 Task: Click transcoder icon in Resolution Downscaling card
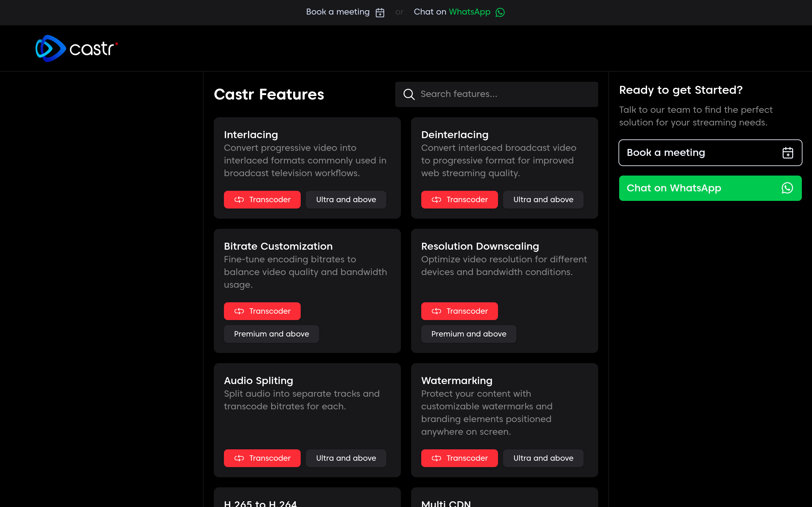[x=436, y=311]
